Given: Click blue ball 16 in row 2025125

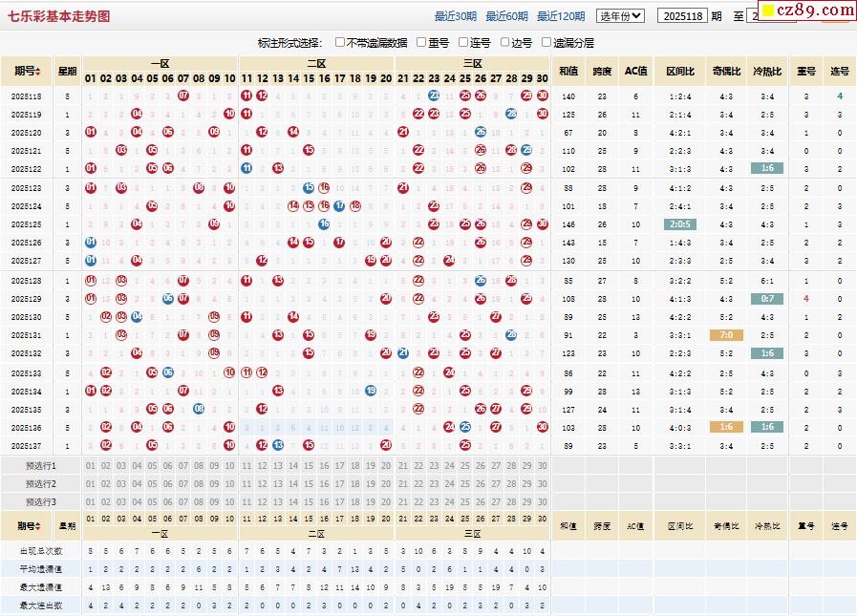Looking at the screenshot, I should point(325,224).
